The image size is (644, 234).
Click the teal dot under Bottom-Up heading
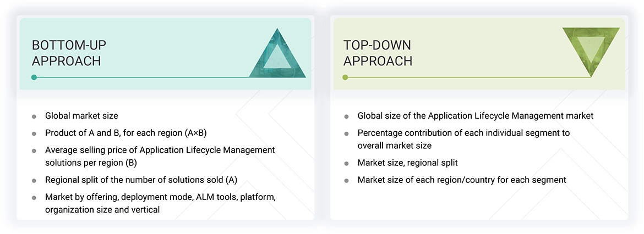pos(34,77)
